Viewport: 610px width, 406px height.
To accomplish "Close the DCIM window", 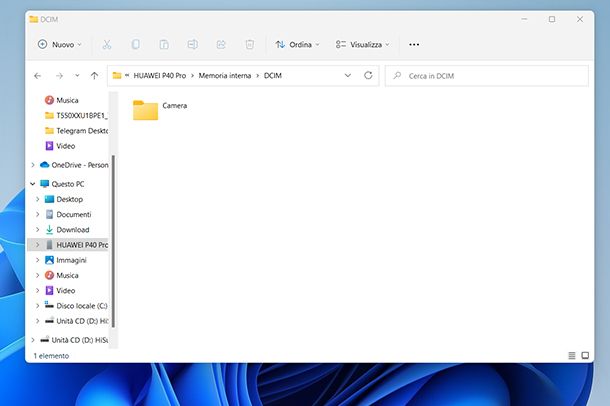I will point(580,19).
